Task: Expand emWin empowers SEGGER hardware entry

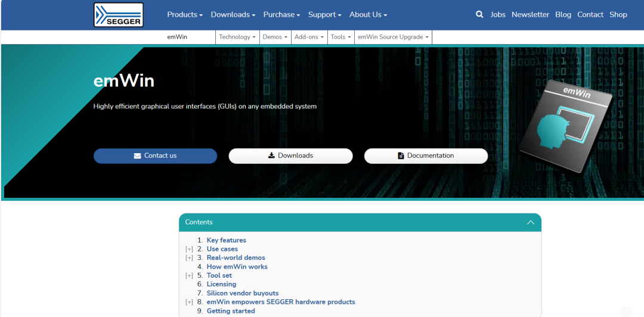Action: tap(189, 302)
